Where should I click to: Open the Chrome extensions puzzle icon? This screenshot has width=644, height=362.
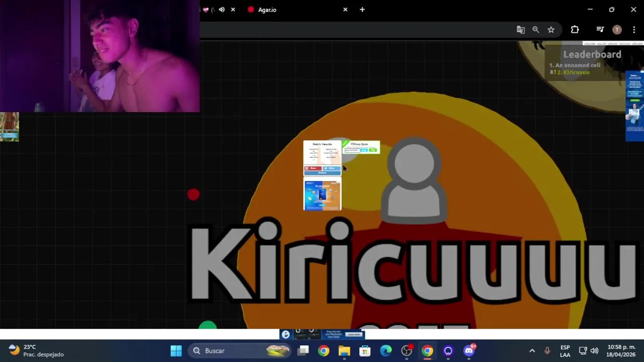click(x=575, y=30)
